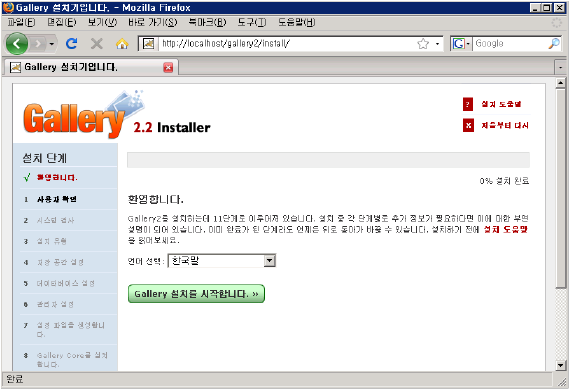
Task: Open the 도움말(H) menu
Action: [x=296, y=22]
